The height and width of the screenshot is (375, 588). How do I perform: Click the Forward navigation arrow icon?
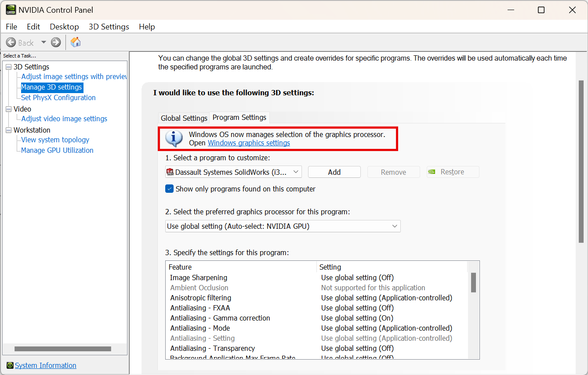55,42
